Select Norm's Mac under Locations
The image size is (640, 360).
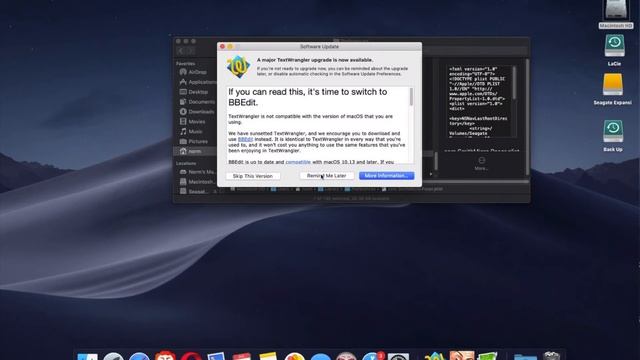(197, 172)
